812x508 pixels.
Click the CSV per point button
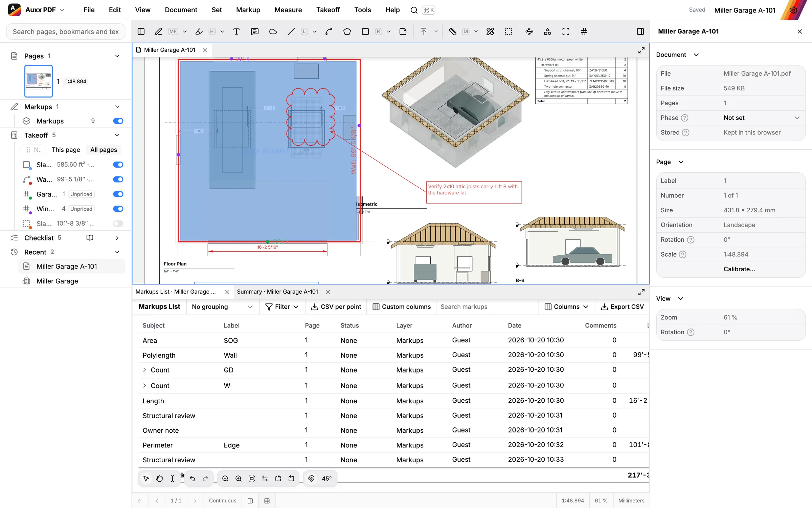point(336,306)
